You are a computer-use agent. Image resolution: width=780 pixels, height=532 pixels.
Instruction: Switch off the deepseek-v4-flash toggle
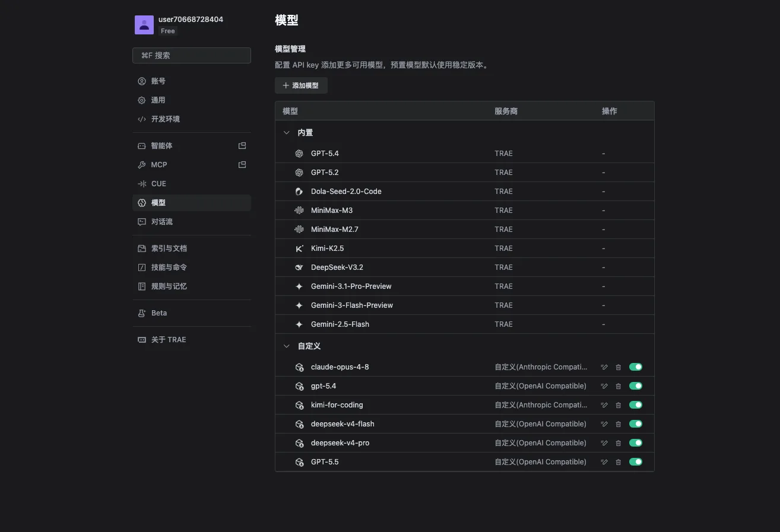click(x=636, y=424)
